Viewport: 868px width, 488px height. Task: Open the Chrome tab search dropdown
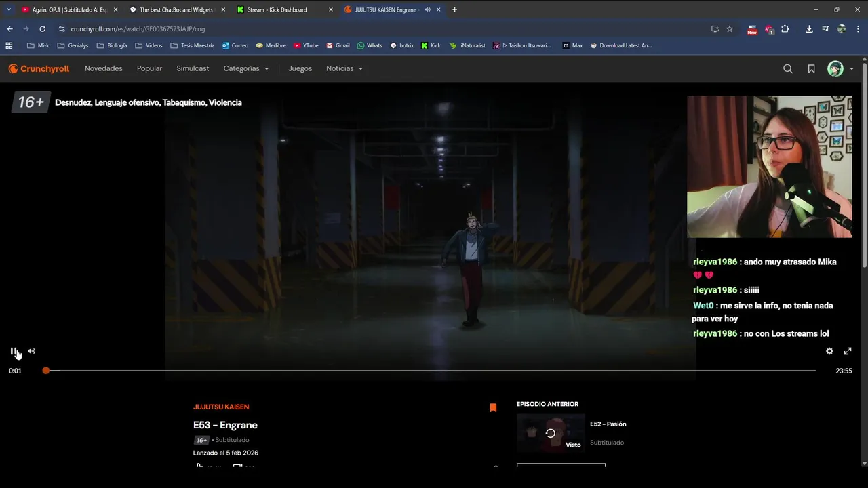coord(9,9)
